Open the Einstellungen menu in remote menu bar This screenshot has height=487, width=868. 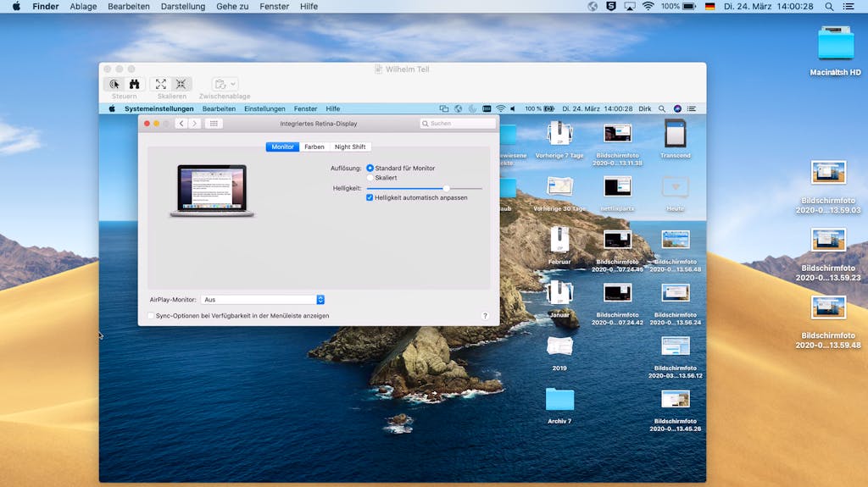click(264, 109)
